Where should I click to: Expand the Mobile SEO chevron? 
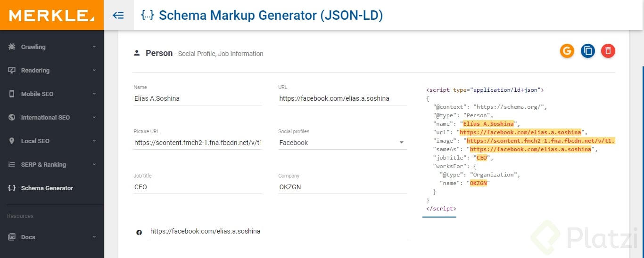94,94
